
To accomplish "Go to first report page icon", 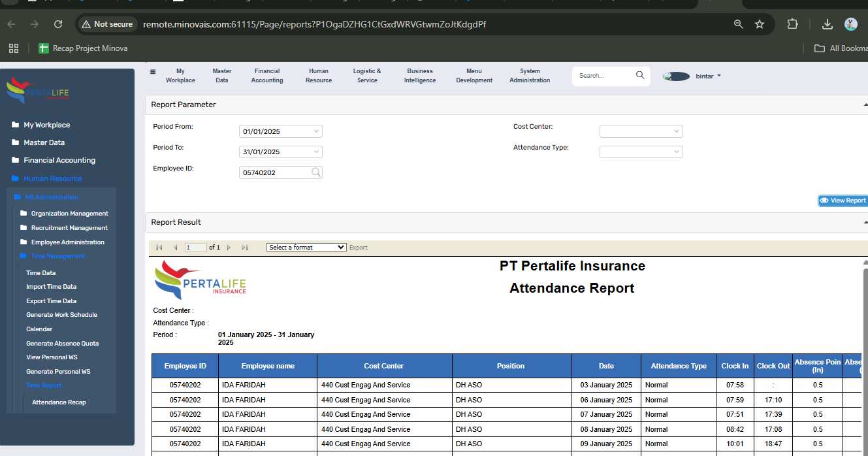I will pyautogui.click(x=159, y=248).
